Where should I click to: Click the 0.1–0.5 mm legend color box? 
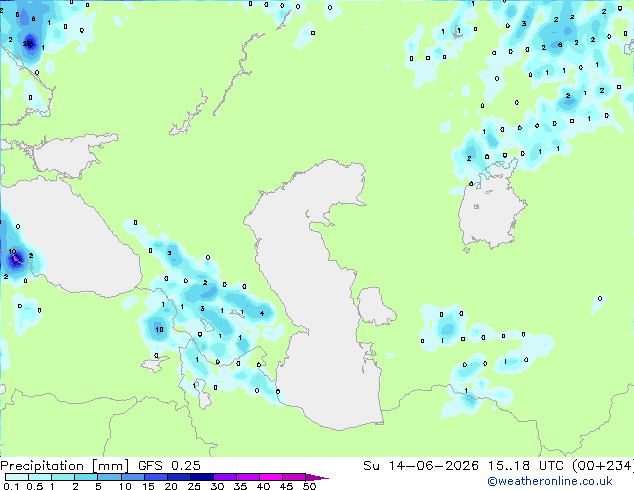(x=17, y=477)
